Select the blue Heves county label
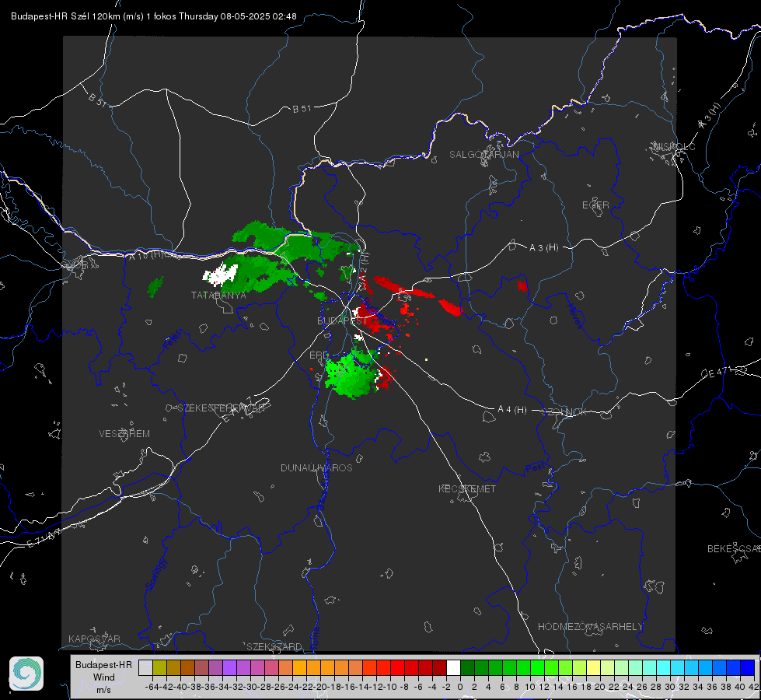This screenshot has height=700, width=761. [575, 316]
